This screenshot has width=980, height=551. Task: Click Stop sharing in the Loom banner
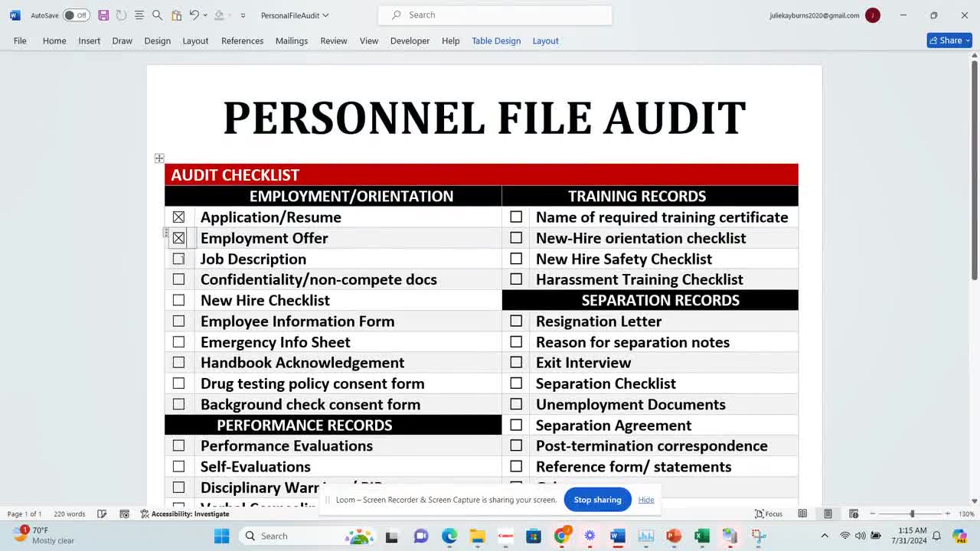click(x=597, y=499)
